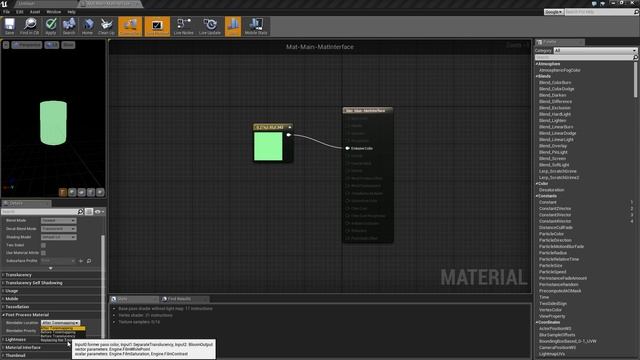640x360 pixels.
Task: Open the Shading Model dropdown
Action: pos(58,237)
